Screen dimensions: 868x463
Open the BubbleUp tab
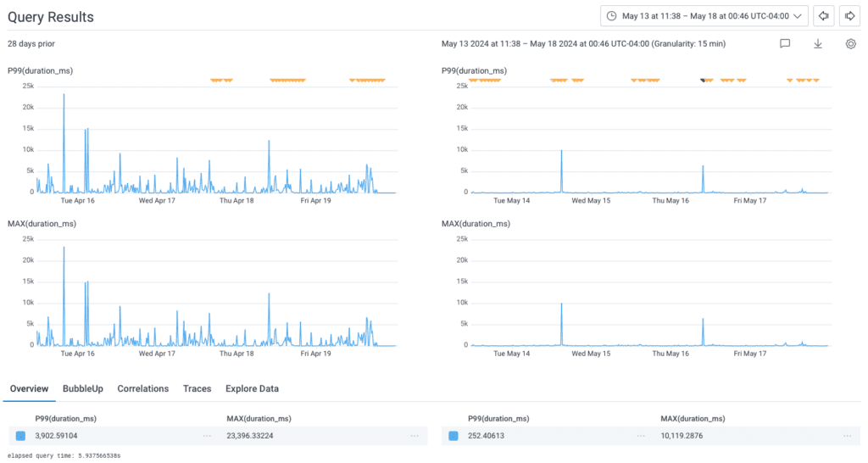(x=83, y=388)
